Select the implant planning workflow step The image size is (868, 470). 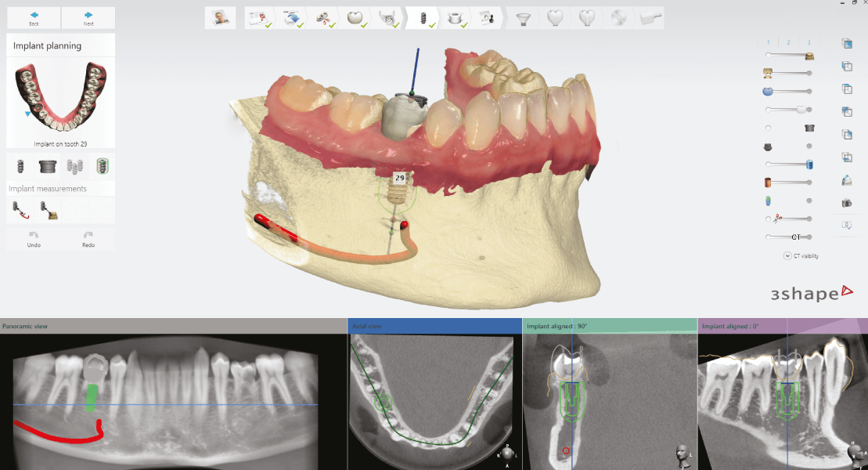(x=423, y=18)
